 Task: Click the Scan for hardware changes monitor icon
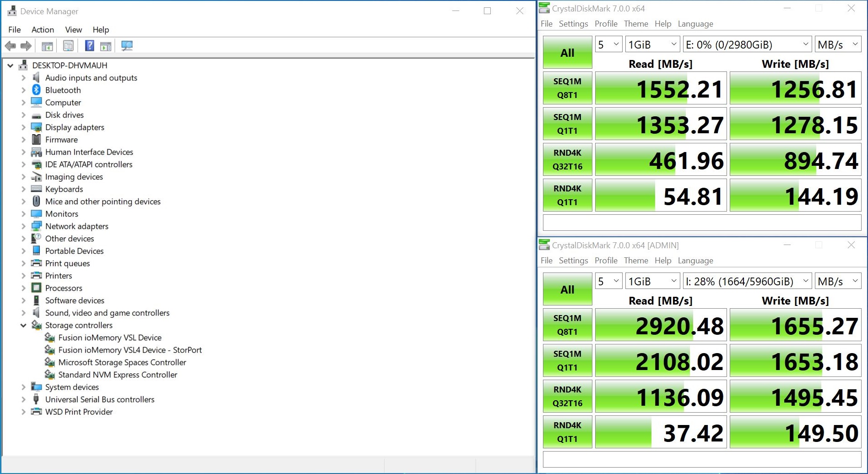[127, 46]
